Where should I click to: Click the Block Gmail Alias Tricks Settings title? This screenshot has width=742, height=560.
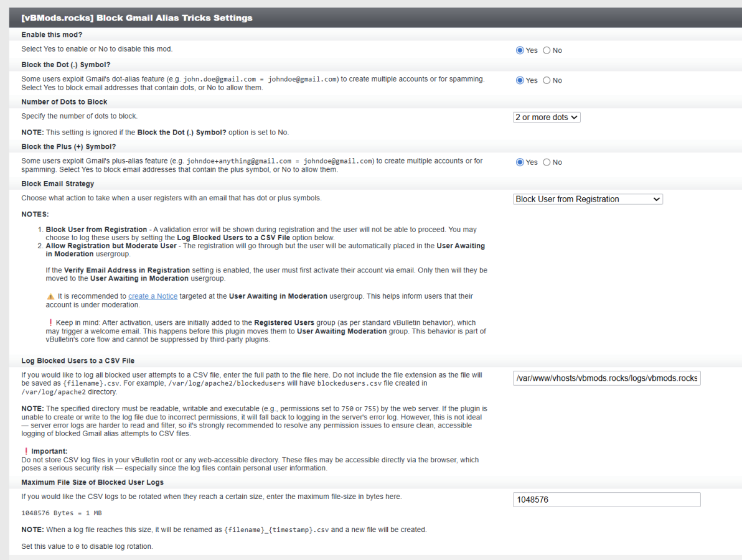pyautogui.click(x=137, y=18)
